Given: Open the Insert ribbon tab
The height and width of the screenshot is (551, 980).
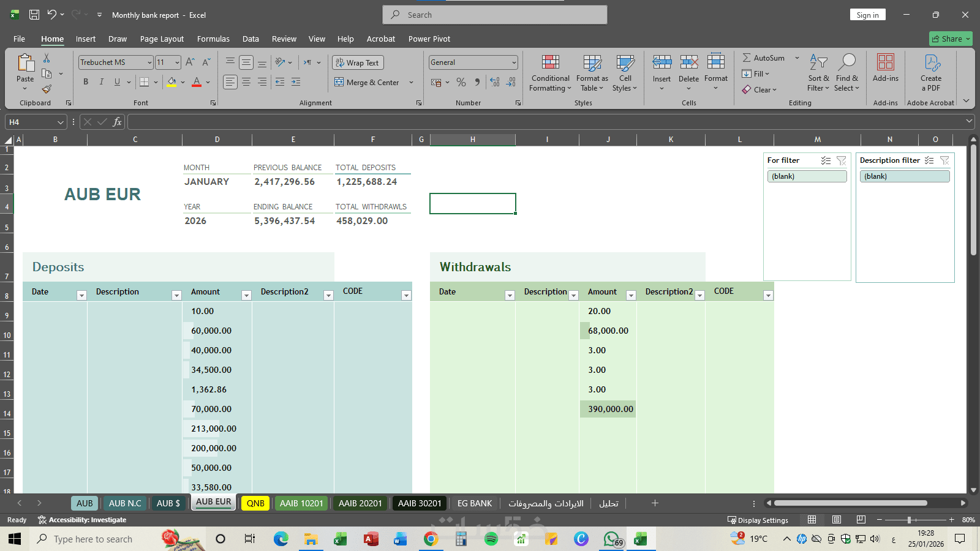Looking at the screenshot, I should coord(86,39).
